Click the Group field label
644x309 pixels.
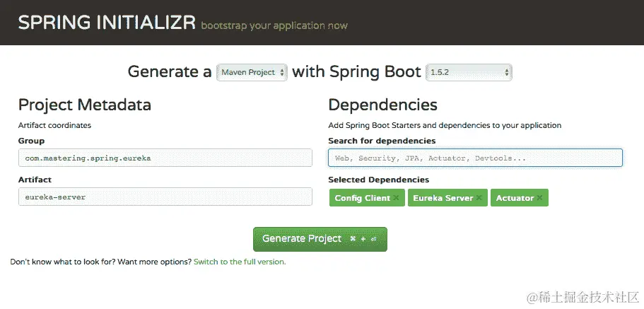point(31,141)
